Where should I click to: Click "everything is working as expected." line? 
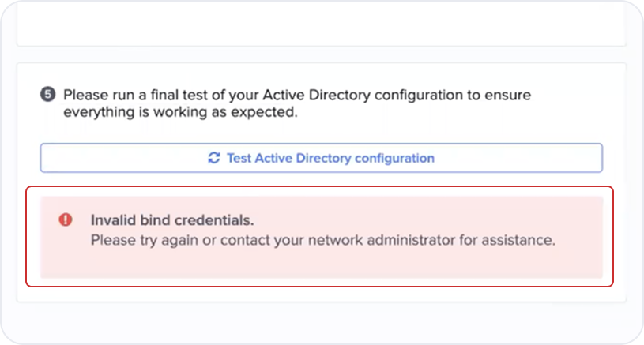[x=180, y=111]
